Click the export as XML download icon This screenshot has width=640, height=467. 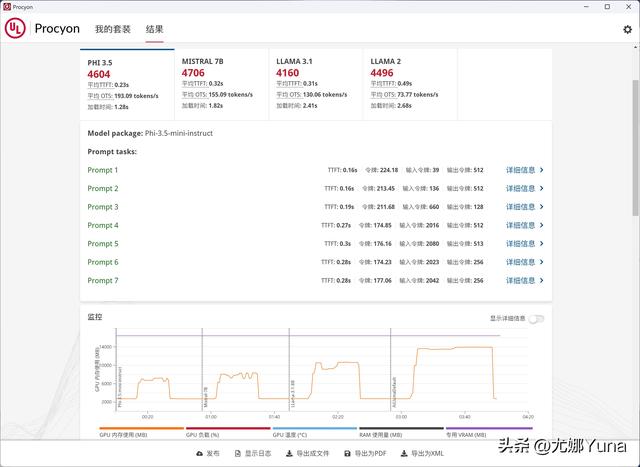404,453
